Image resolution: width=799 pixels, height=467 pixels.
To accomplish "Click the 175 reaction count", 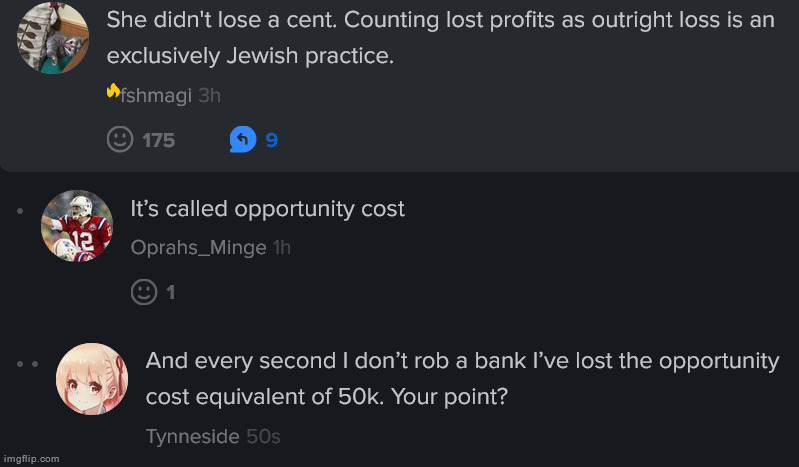I will pos(158,140).
